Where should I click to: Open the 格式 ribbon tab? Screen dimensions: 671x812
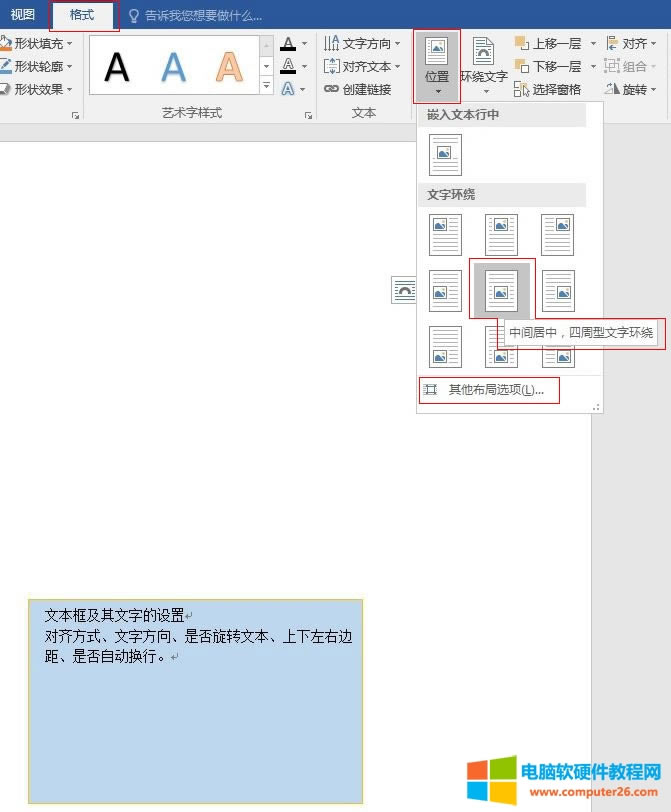pos(83,15)
